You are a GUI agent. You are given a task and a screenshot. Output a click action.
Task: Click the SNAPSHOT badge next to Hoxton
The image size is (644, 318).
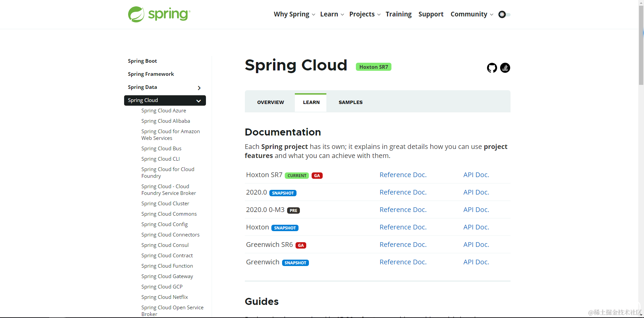coord(285,228)
